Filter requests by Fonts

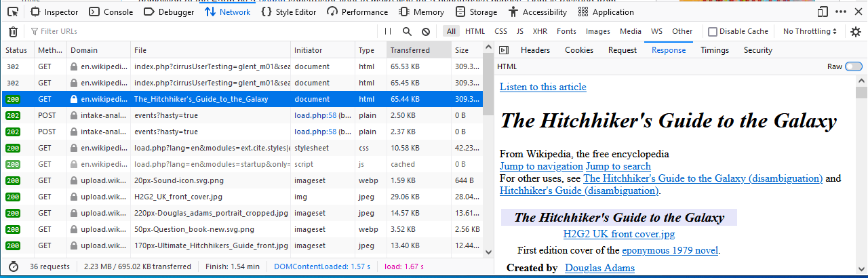(x=566, y=31)
